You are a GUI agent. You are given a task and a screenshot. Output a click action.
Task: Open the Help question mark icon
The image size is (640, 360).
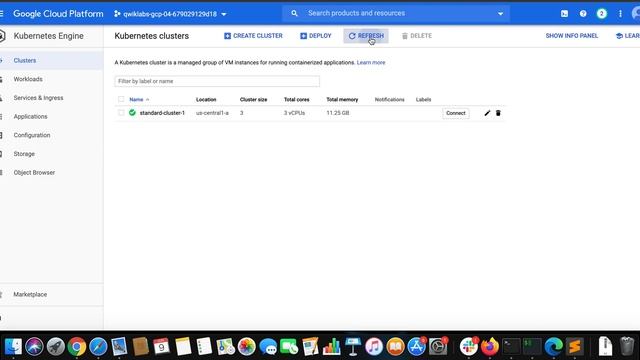click(x=583, y=14)
